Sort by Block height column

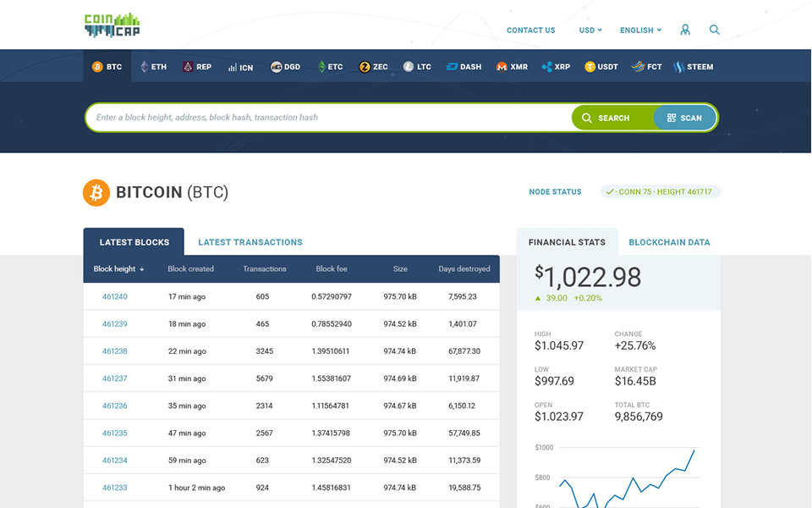click(x=118, y=269)
